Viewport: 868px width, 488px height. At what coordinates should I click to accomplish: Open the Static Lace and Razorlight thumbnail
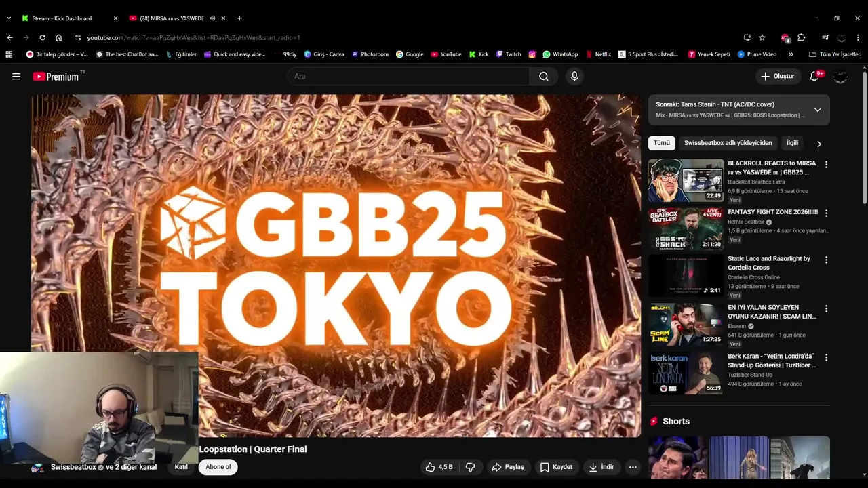tap(686, 276)
